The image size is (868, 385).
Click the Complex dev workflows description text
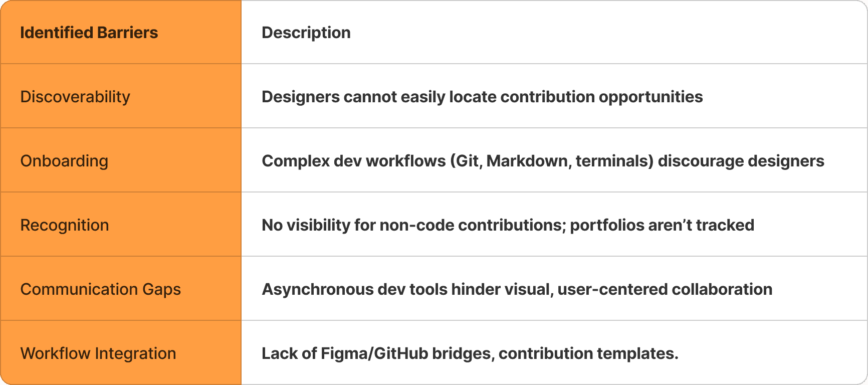coord(543,161)
